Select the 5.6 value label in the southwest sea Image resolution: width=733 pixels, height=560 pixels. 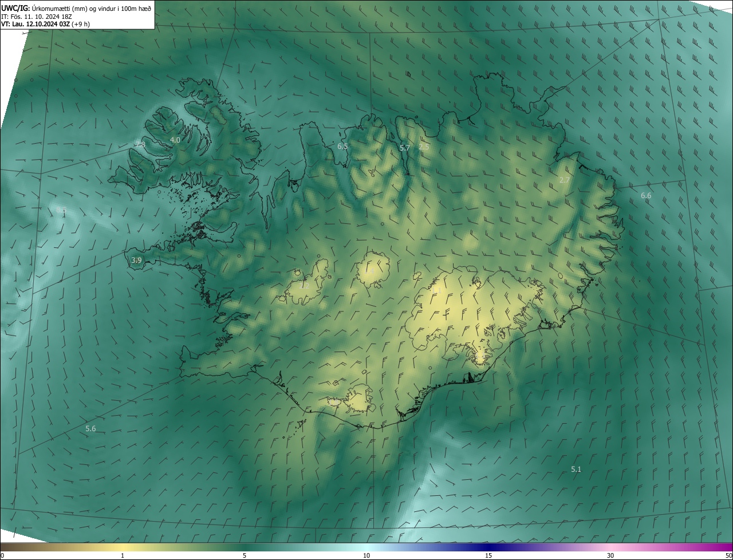click(x=90, y=429)
